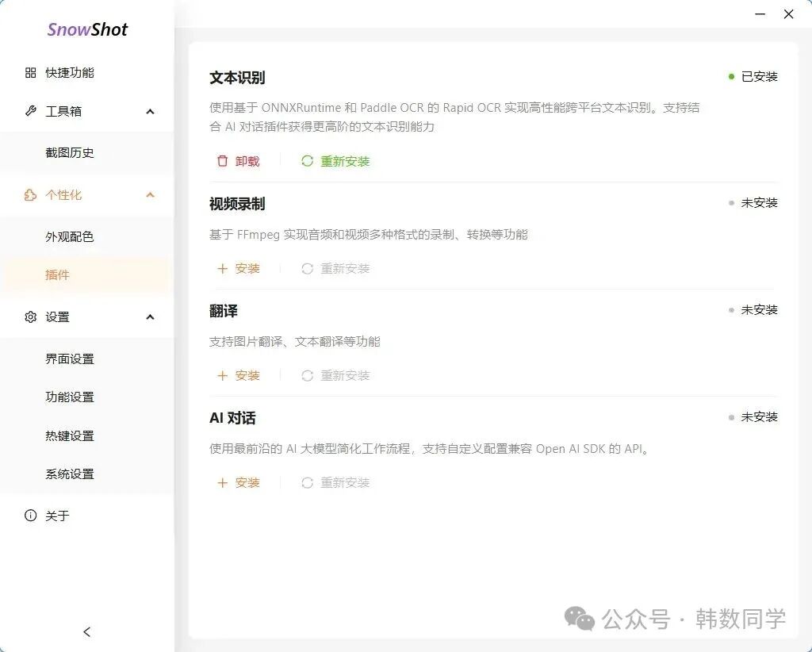Click the 已安装 status label
The width and height of the screenshot is (812, 652).
click(x=759, y=77)
